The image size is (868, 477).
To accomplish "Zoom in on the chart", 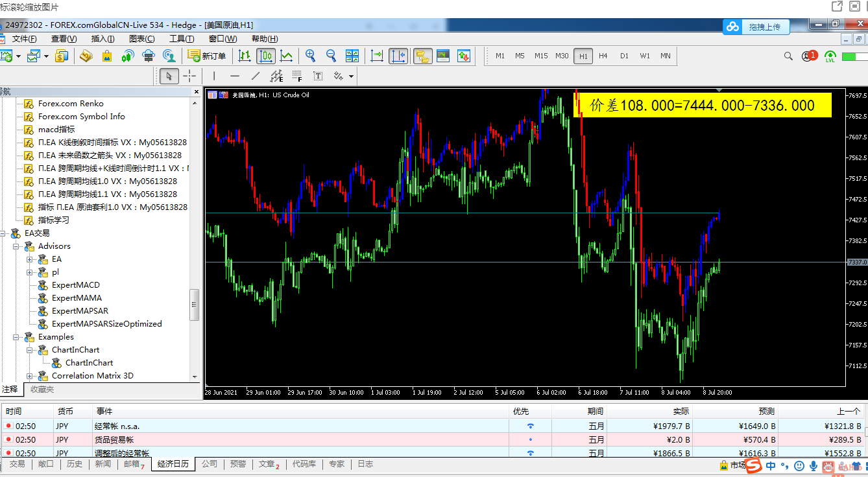I will [311, 56].
